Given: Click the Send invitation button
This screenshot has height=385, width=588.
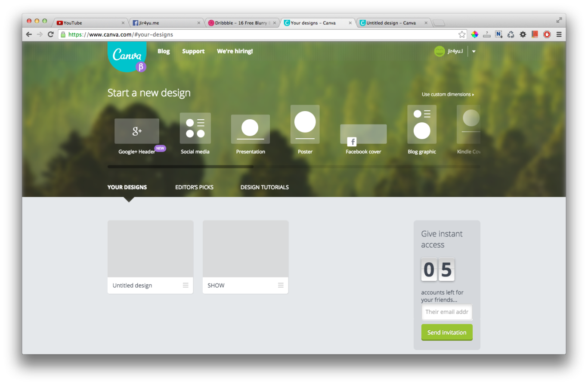Looking at the screenshot, I should point(447,332).
